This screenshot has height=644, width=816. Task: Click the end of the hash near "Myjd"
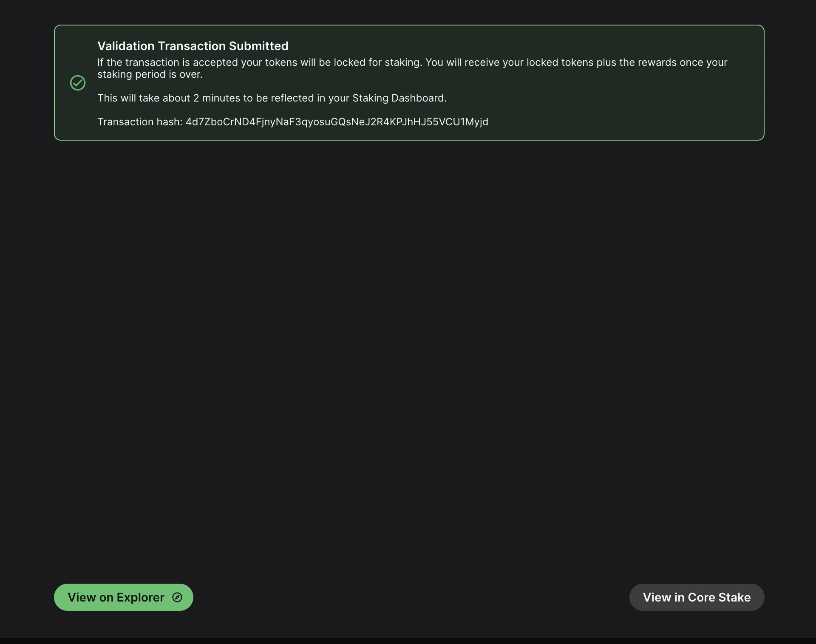(x=476, y=122)
